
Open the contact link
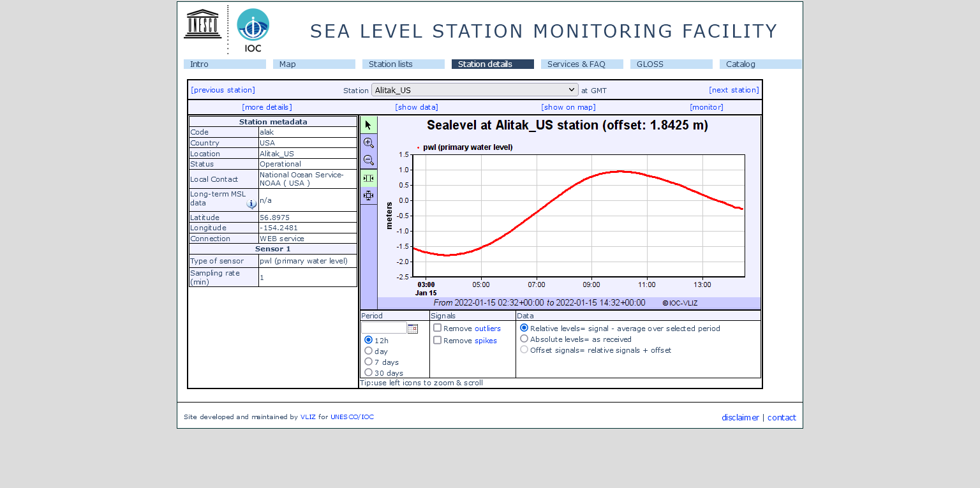782,418
